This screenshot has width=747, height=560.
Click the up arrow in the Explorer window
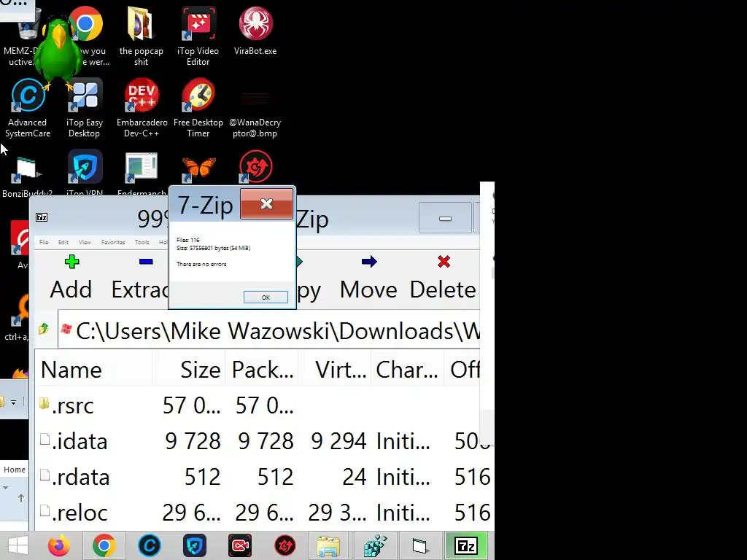[x=21, y=498]
